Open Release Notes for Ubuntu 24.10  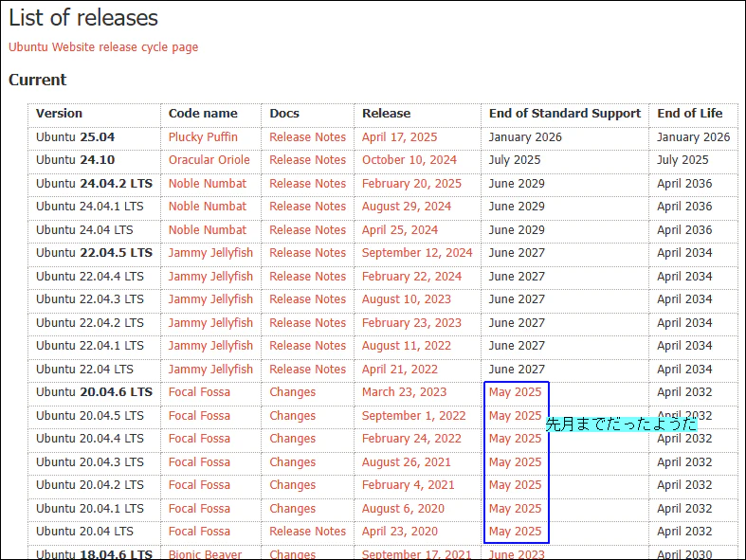tap(307, 160)
